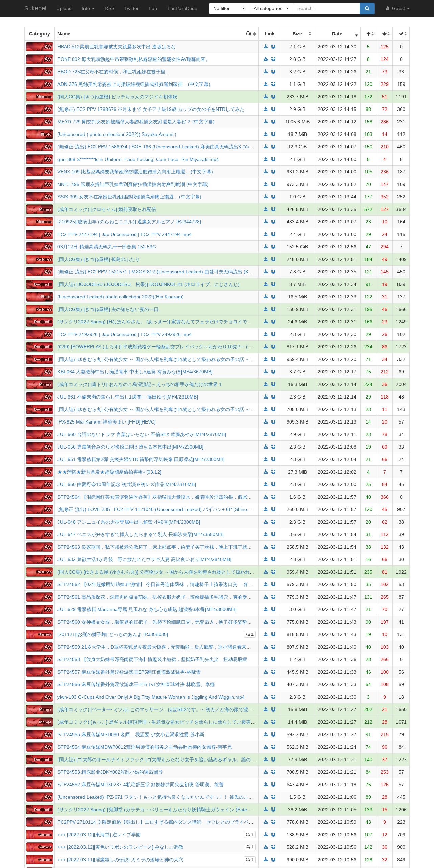434x868 pixels.
Task: Open the ylwn-193 torrent title link
Action: [151, 697]
